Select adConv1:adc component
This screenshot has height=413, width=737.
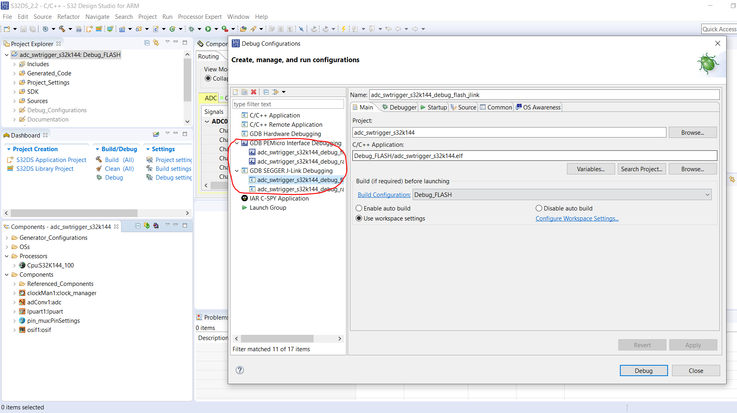click(44, 302)
